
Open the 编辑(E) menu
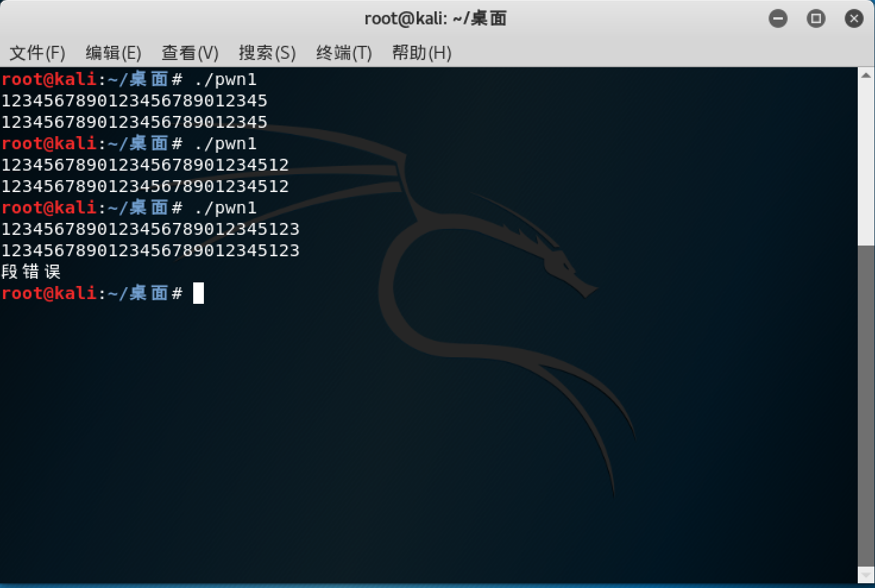point(114,53)
